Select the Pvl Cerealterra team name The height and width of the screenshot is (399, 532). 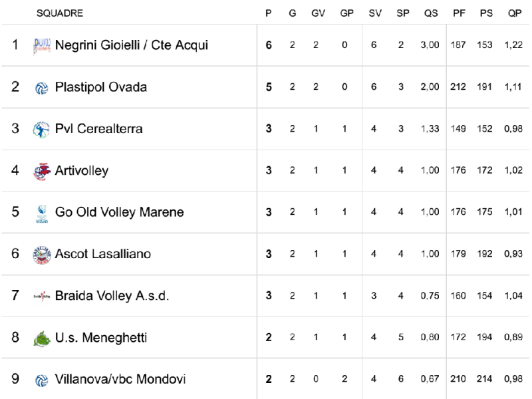click(x=98, y=129)
